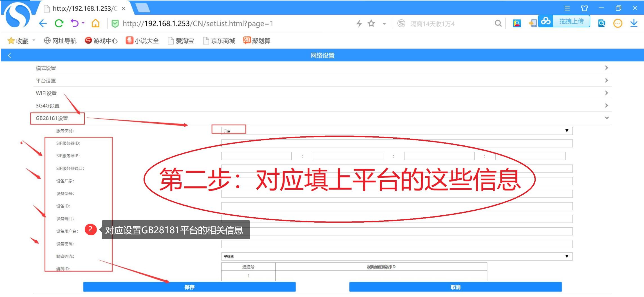Expand the WIFI设置 section

[x=607, y=93]
